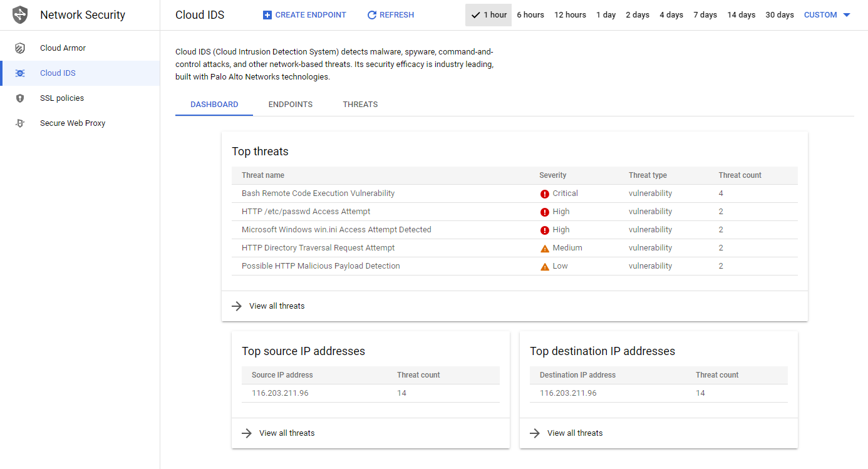The image size is (868, 469).
Task: Switch to the Dashboard tab
Action: pyautogui.click(x=214, y=105)
